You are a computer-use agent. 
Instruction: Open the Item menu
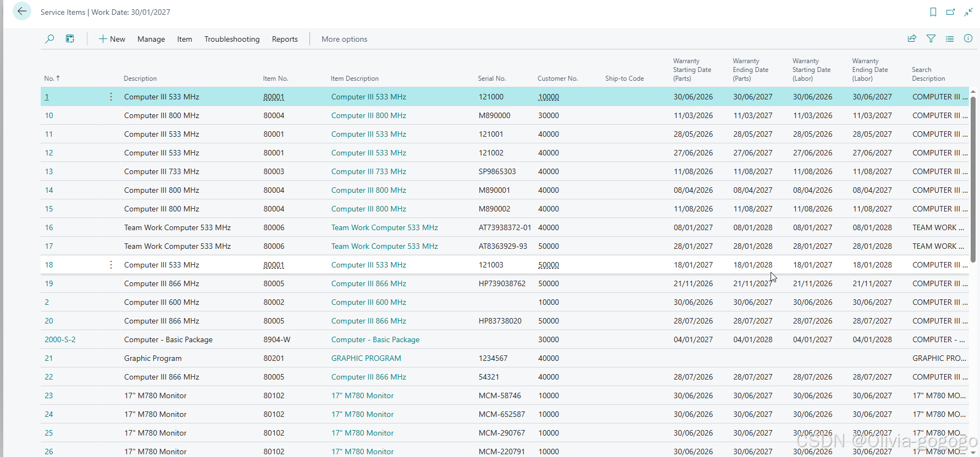185,39
